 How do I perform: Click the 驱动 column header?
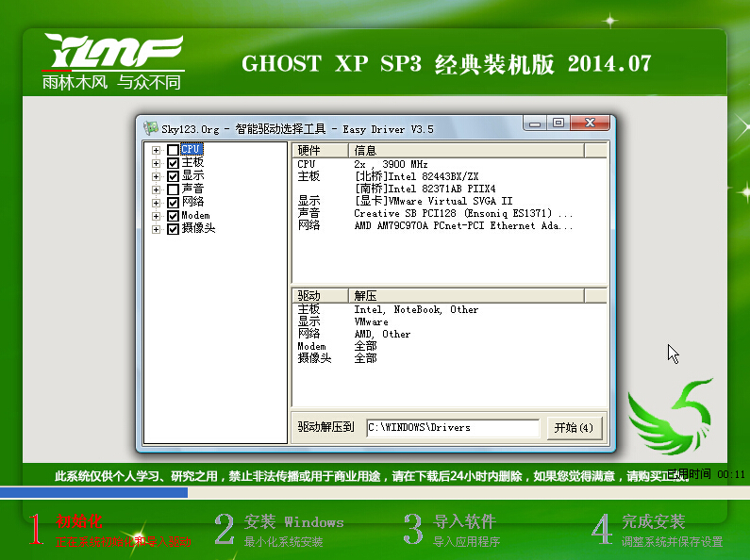tap(320, 296)
